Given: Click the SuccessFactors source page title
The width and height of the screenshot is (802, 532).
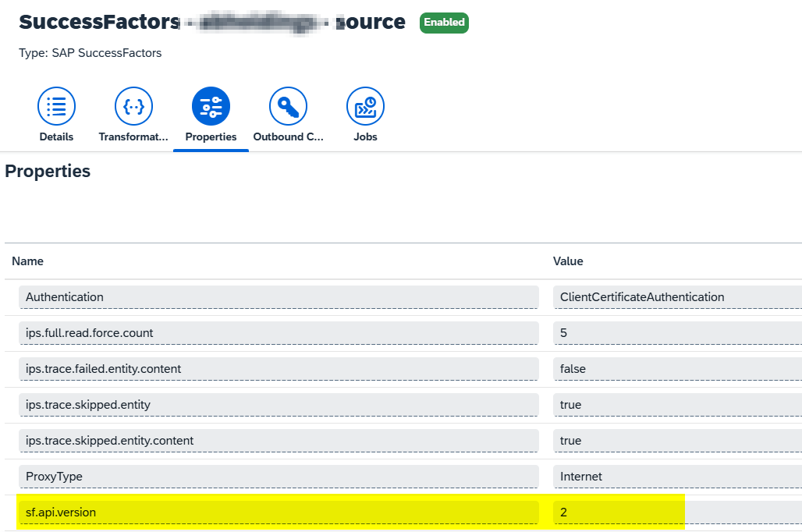Looking at the screenshot, I should pyautogui.click(x=211, y=22).
